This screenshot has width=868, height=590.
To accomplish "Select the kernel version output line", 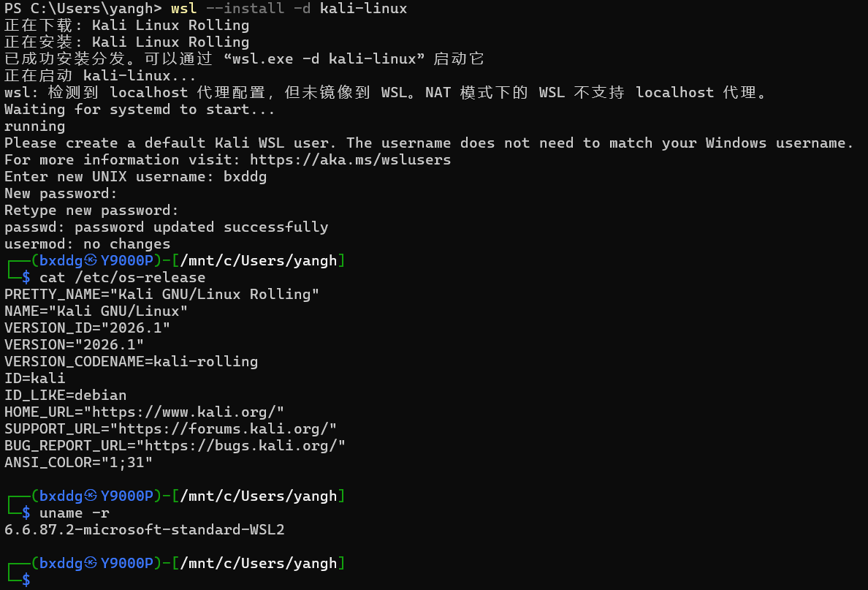I will (x=144, y=530).
